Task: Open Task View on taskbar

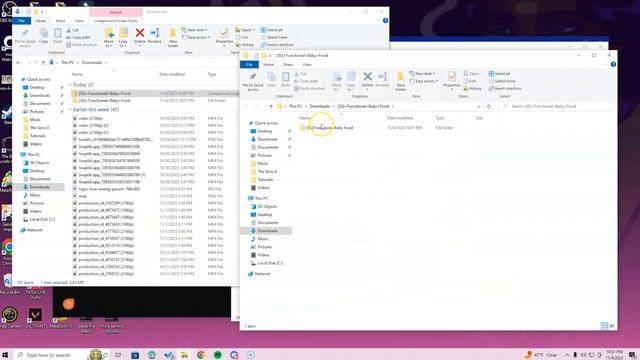Action: (118, 355)
